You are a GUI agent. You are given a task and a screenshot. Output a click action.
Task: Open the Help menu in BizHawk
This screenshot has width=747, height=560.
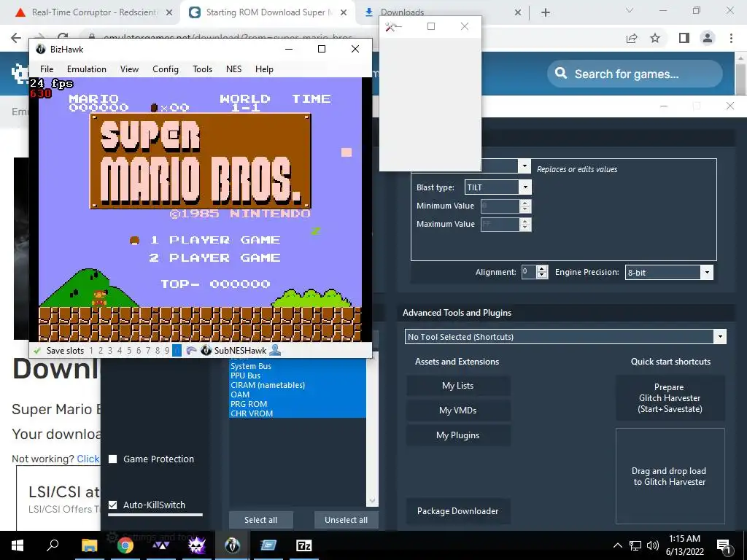click(x=264, y=69)
